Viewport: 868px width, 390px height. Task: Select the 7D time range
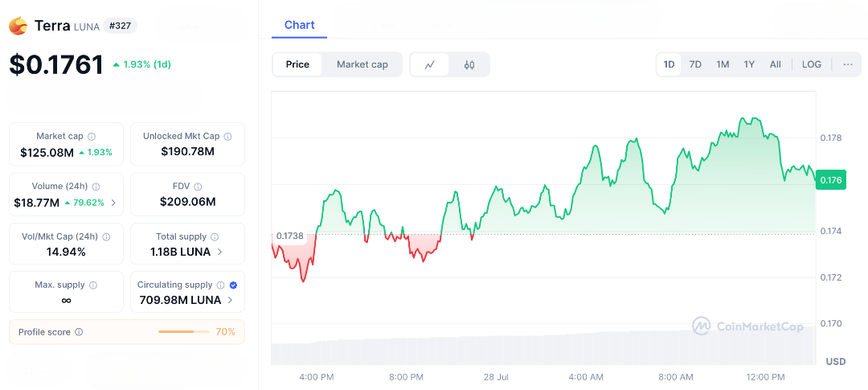695,64
